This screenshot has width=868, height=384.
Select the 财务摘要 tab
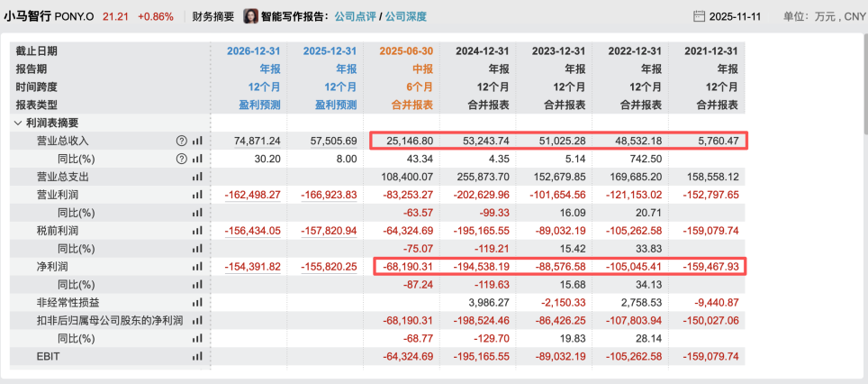point(213,16)
